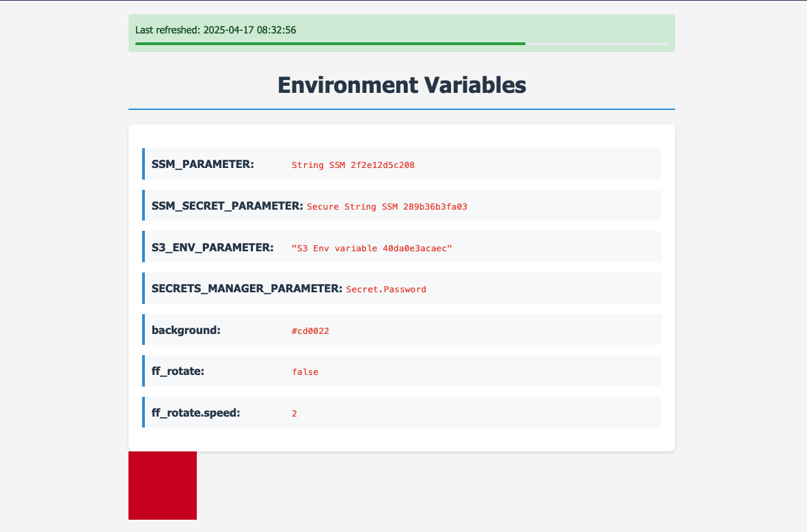This screenshot has width=807, height=532.
Task: Click the red color square below the panel
Action: tap(163, 485)
